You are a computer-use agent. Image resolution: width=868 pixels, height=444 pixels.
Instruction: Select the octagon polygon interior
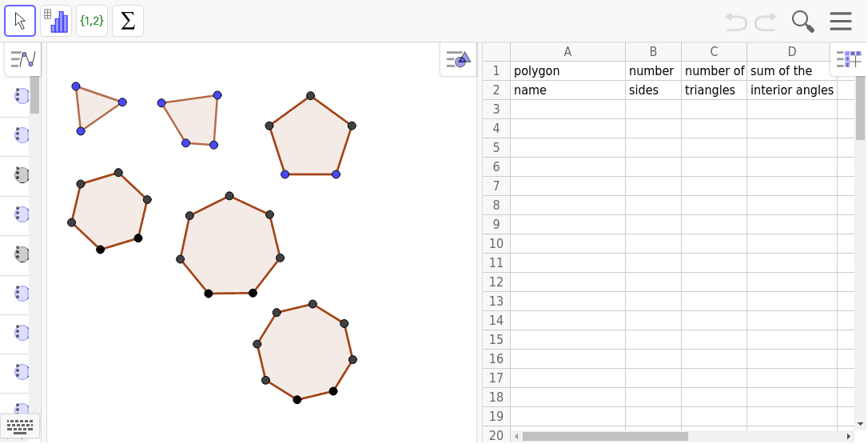tap(305, 351)
